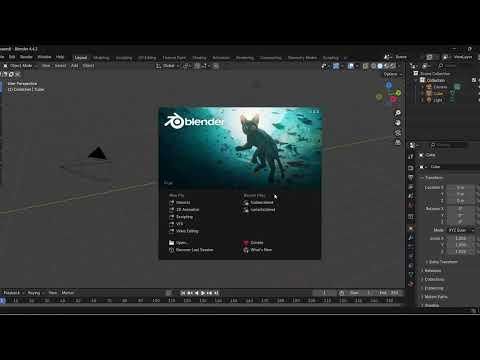
Task: Open the Tool properties tab
Action: point(411,156)
